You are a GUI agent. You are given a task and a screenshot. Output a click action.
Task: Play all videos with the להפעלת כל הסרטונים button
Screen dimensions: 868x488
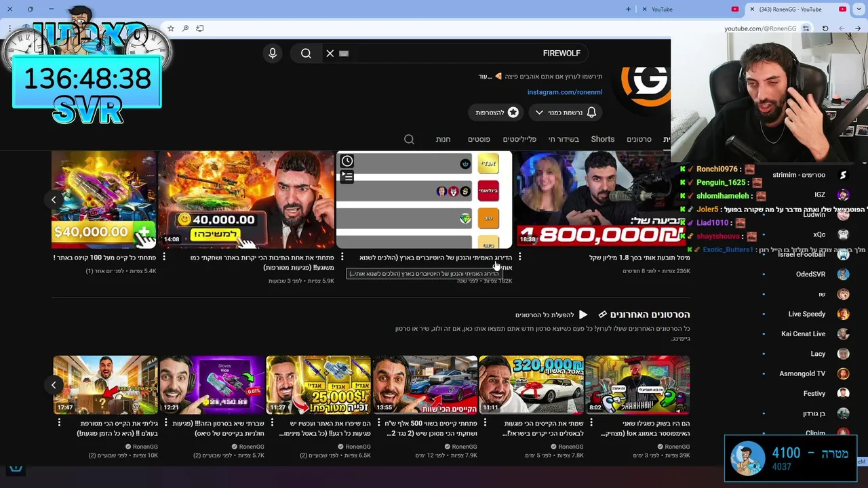551,315
